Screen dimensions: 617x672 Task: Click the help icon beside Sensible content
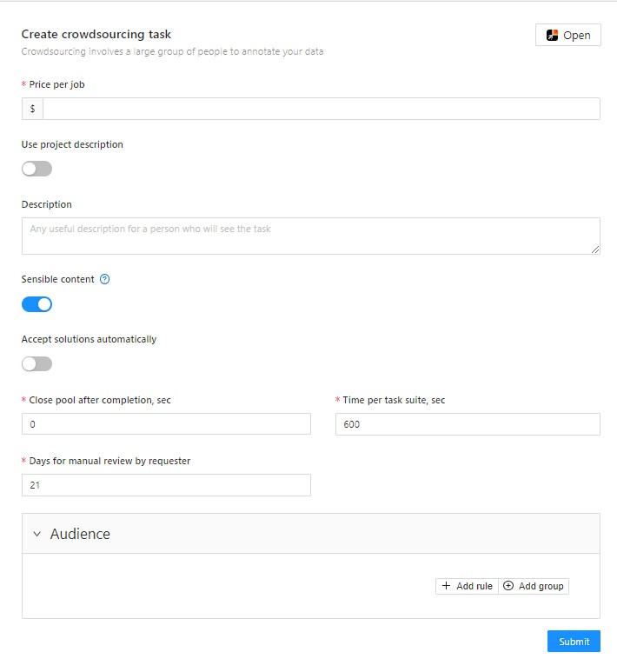click(105, 280)
